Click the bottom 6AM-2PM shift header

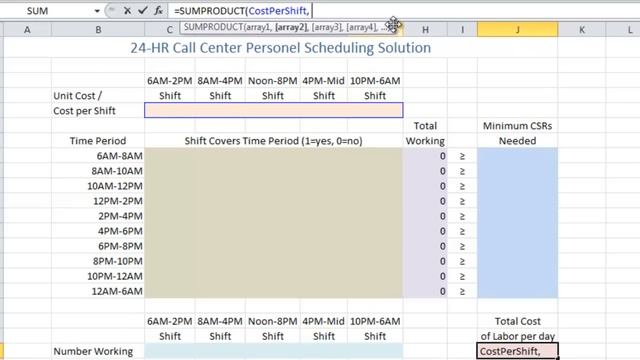pyautogui.click(x=170, y=321)
